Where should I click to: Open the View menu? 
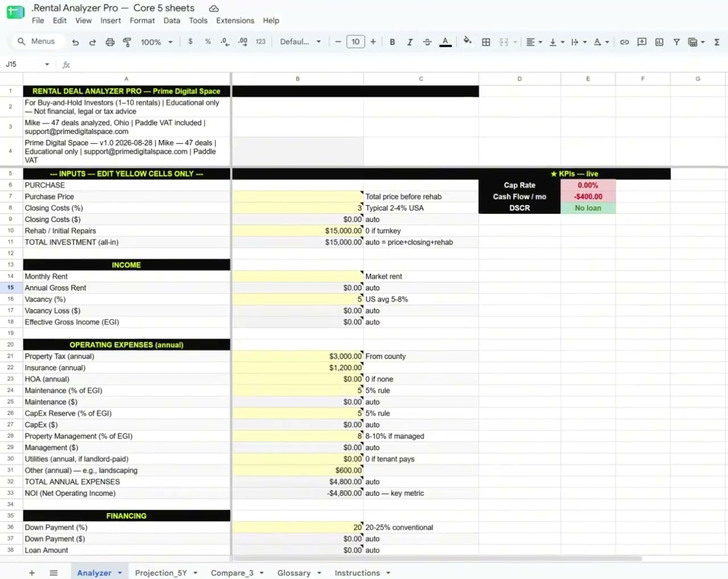point(84,20)
